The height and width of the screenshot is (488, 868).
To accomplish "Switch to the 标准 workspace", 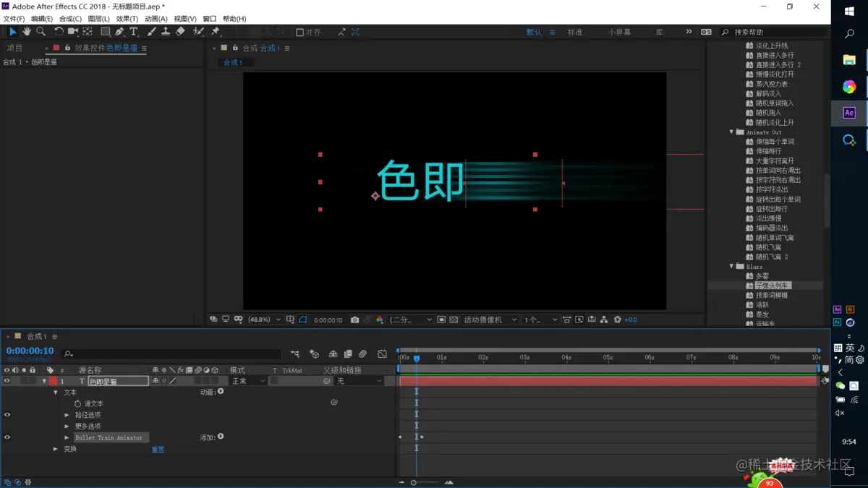I will click(x=575, y=33).
